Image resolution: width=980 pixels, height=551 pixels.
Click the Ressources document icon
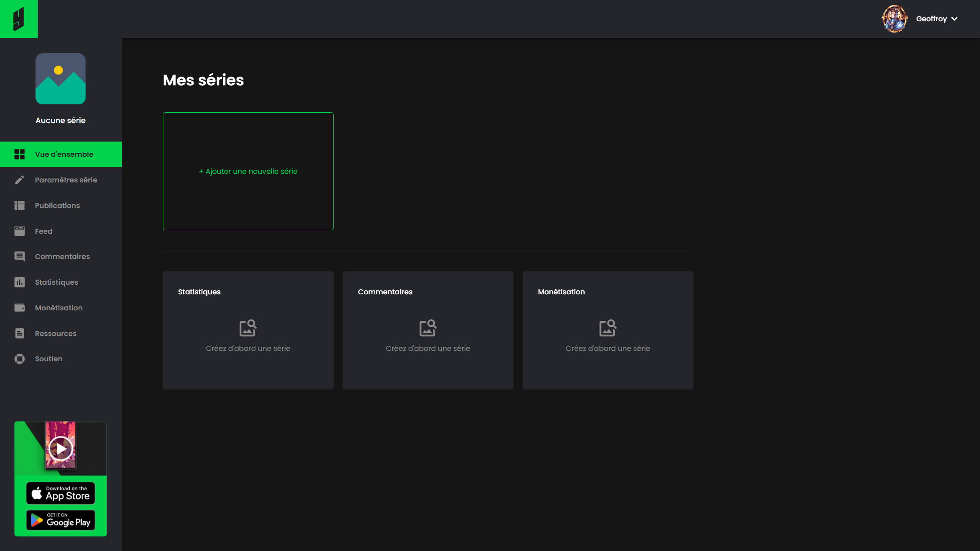click(x=19, y=333)
